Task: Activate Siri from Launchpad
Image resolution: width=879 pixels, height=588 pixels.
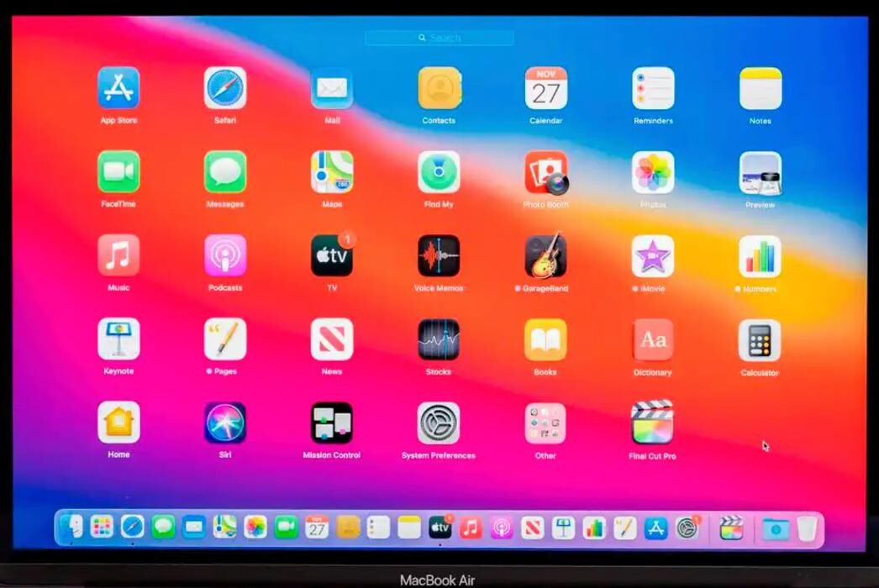Action: click(x=225, y=422)
